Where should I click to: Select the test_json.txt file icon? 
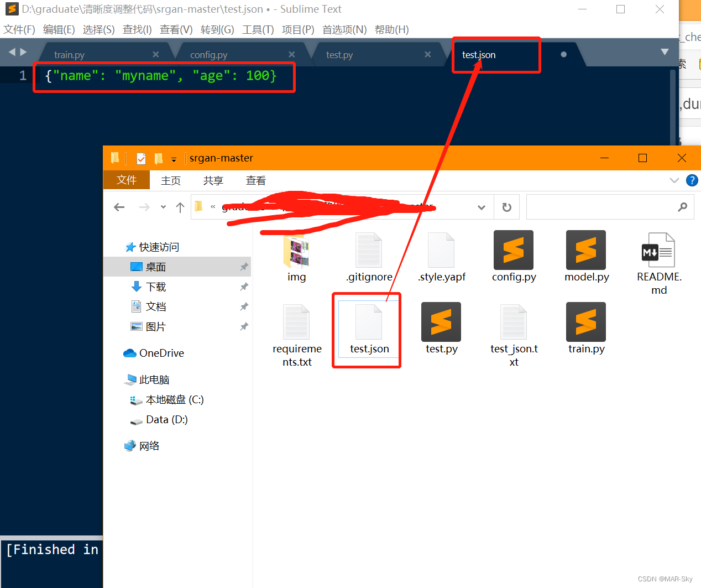[x=514, y=322]
